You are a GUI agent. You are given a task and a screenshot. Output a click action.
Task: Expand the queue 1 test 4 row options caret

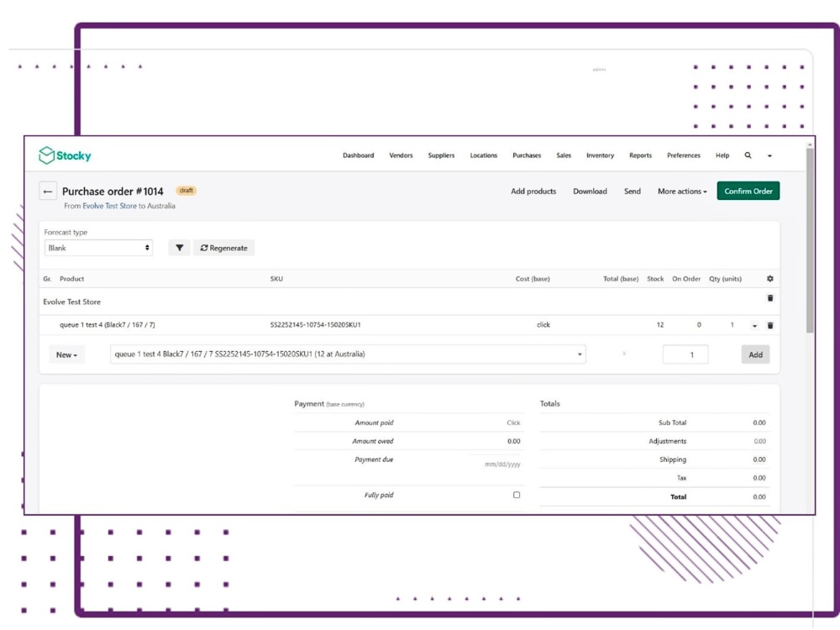(x=754, y=325)
